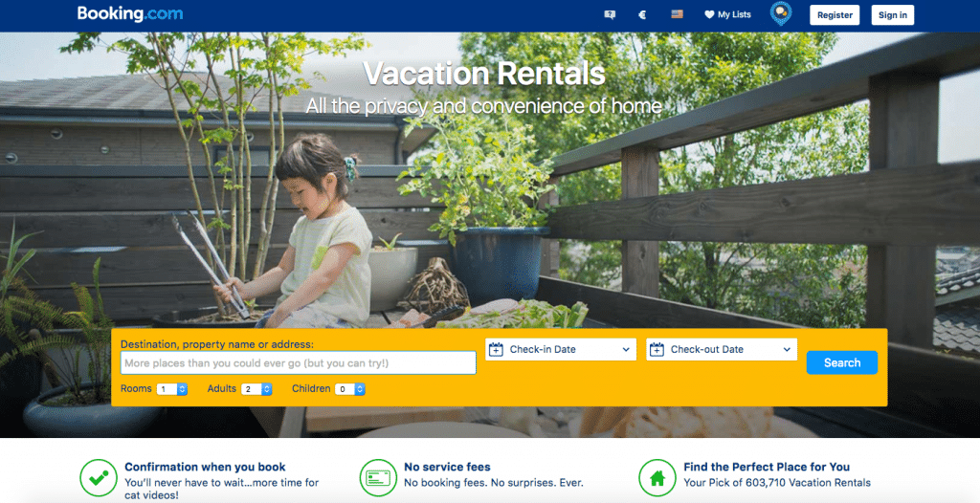Open the help question-mark icon
Image resolution: width=980 pixels, height=503 pixels.
[x=610, y=14]
